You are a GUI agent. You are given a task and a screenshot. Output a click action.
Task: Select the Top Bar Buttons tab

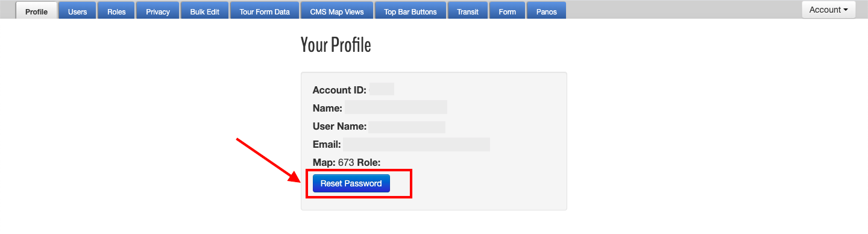pyautogui.click(x=410, y=10)
